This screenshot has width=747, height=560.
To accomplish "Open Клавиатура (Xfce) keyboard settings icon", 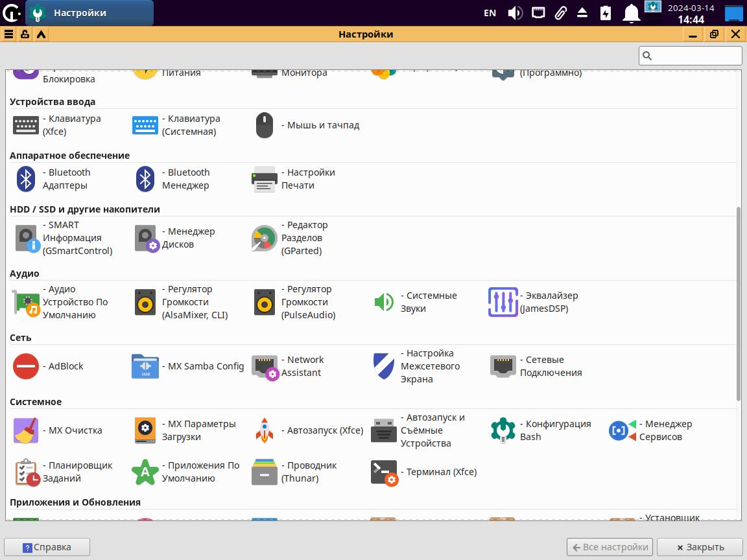I will [x=26, y=125].
